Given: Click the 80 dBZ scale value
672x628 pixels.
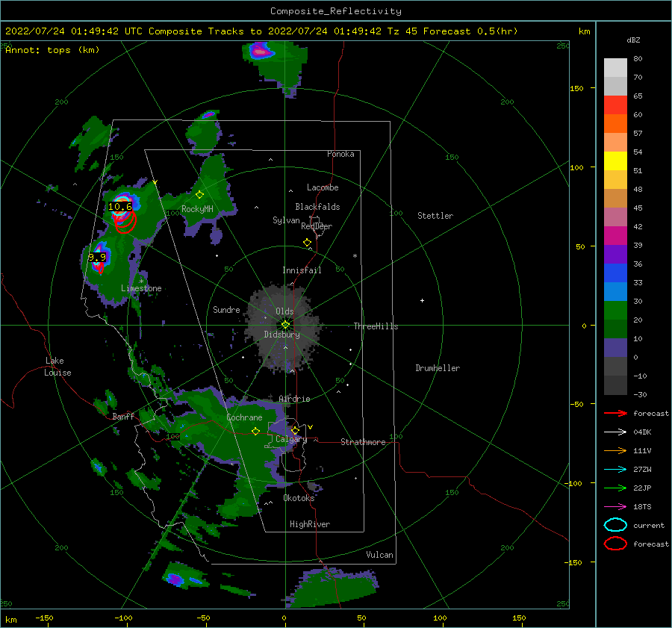Looking at the screenshot, I should 638,59.
